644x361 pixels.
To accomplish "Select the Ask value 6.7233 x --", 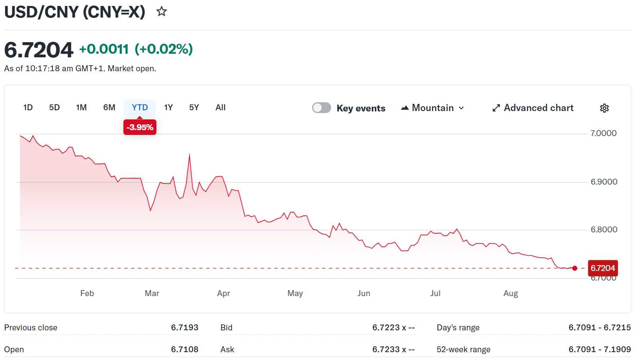I will 394,349.
